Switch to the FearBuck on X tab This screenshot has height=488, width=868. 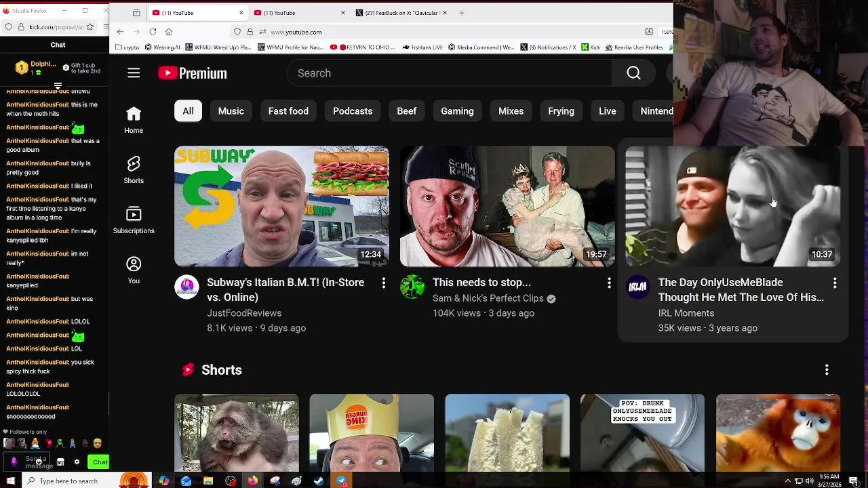[403, 13]
